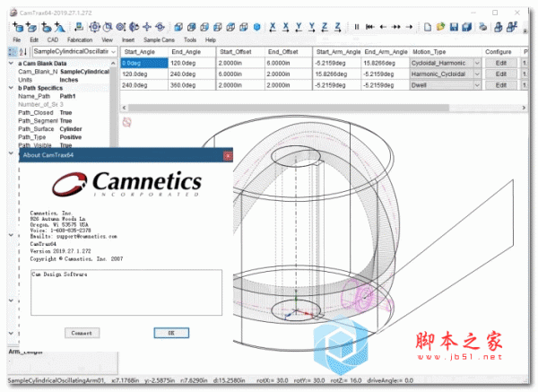Click OK in About CamTrax64 dialog
The height and width of the screenshot is (392, 538).
point(171,333)
